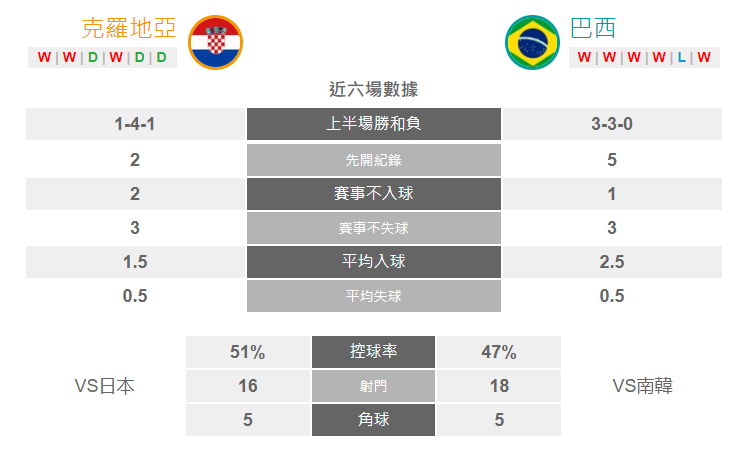Image resolution: width=741 pixels, height=452 pixels.
Task: Click the VS南韓 match label
Action: pos(643,386)
